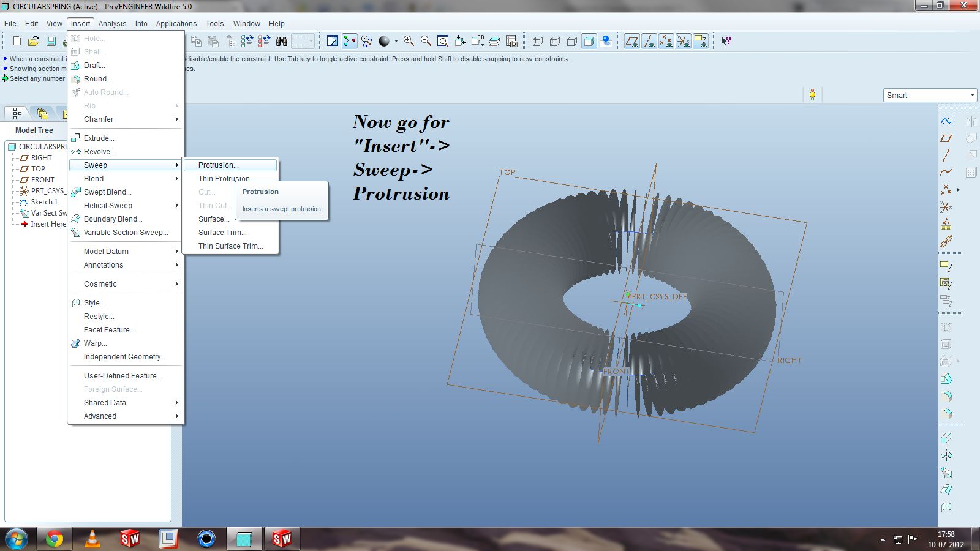
Task: Switch to no hidden display mode
Action: click(572, 41)
